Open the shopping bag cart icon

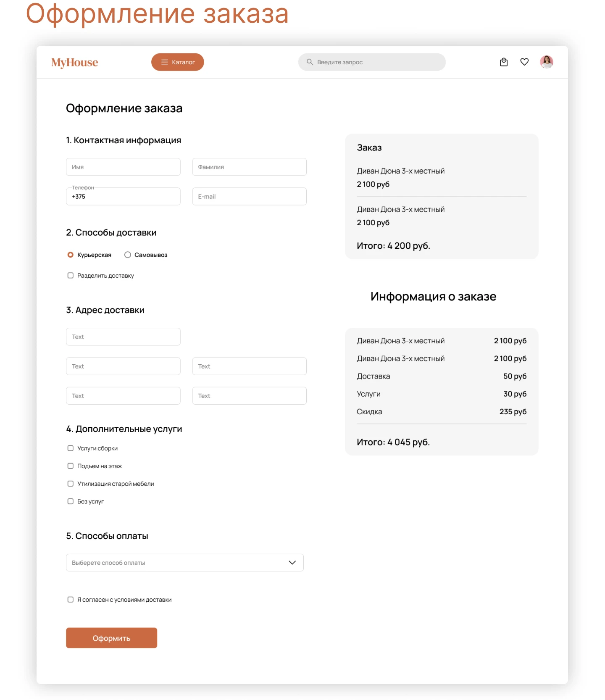[x=504, y=62]
